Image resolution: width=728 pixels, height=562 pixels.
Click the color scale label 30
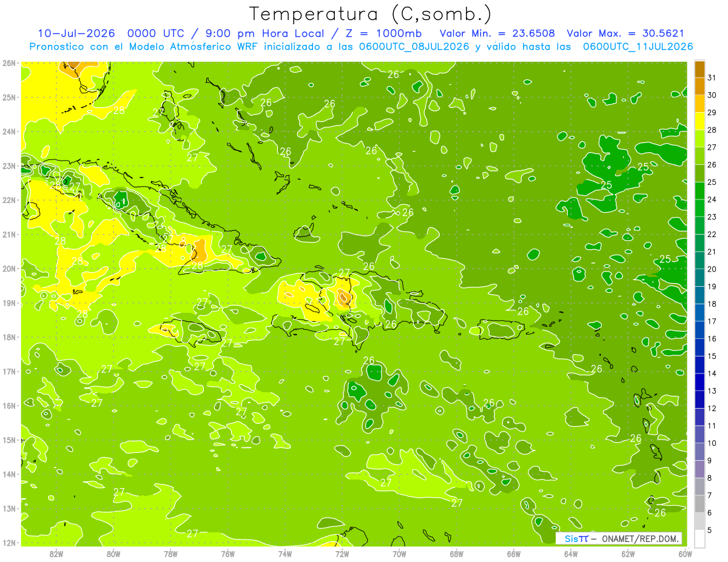[x=712, y=95]
